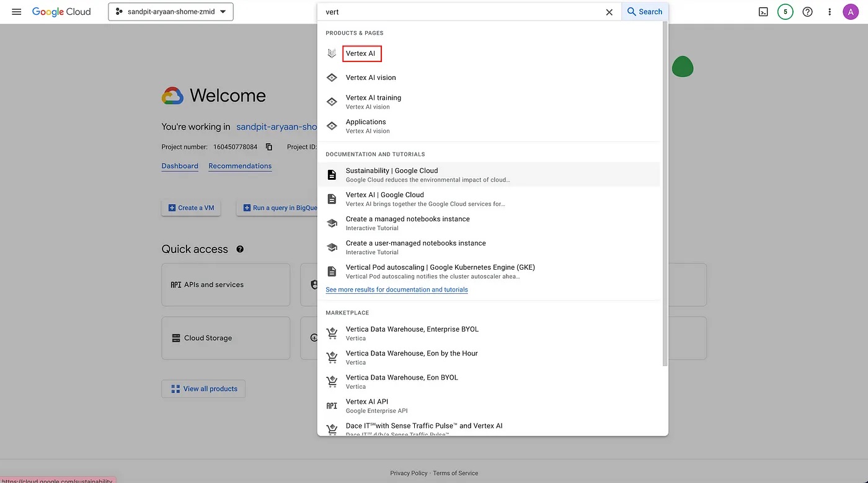Click tutorial cap icon beside managed notebooks
The width and height of the screenshot is (868, 483).
[x=332, y=223]
